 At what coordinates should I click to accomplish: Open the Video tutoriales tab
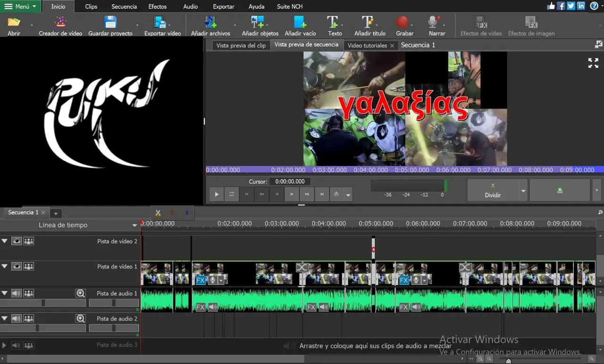tap(367, 45)
